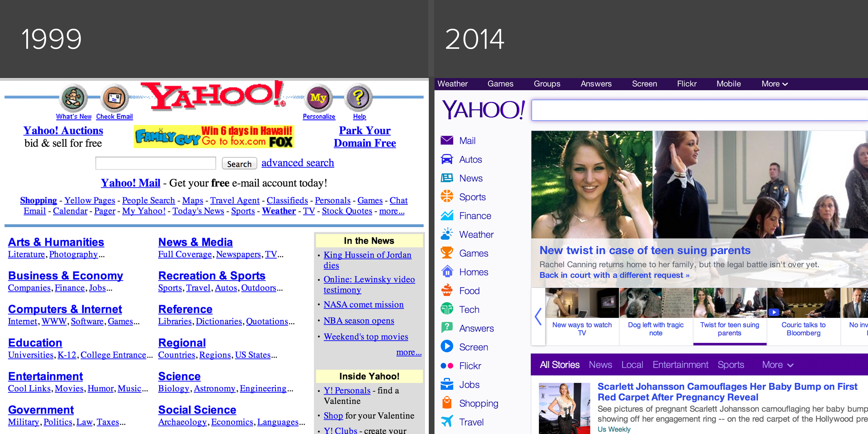Open the advanced search link
Screen dimensions: 868x434
point(298,163)
